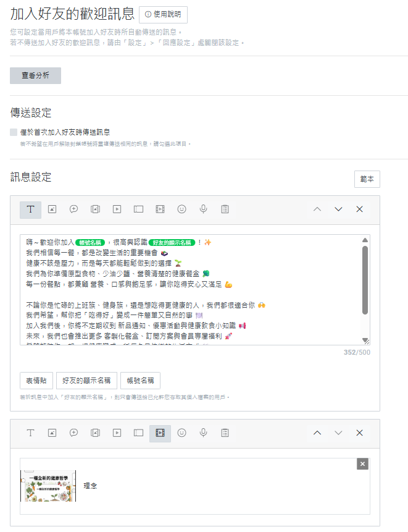Click the clipboard survey icon in the first message toolbar
Screen dimensions: 408x532
pyautogui.click(x=225, y=209)
